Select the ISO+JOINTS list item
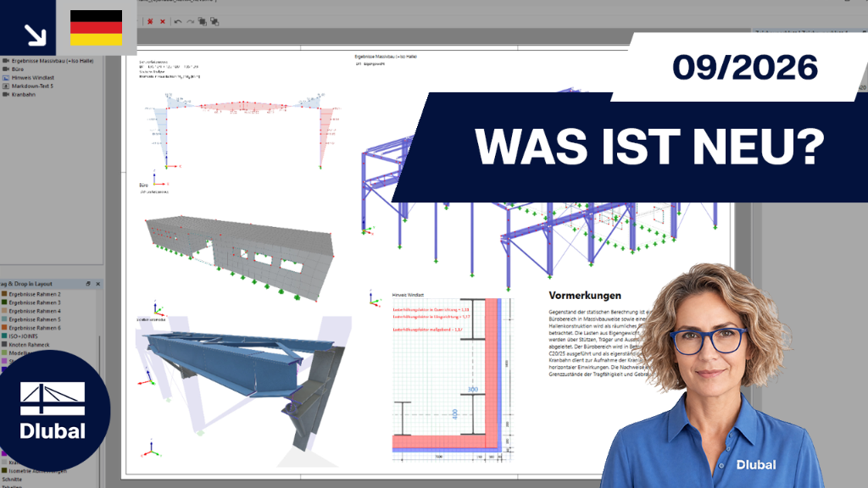The width and height of the screenshot is (868, 488). pos(23,335)
